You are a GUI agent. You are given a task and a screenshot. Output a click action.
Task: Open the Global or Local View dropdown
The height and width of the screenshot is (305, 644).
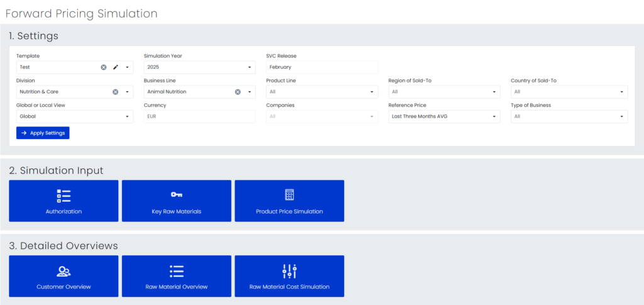coord(75,116)
